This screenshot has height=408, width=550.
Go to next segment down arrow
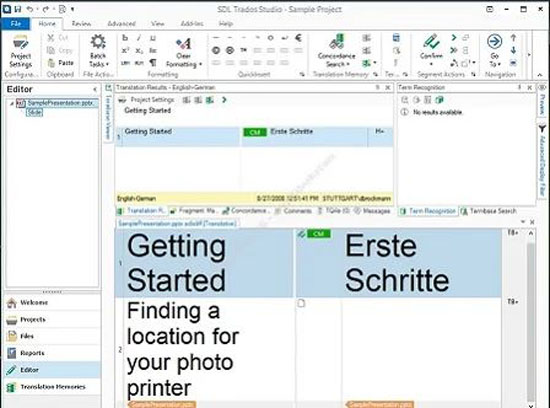[513, 50]
